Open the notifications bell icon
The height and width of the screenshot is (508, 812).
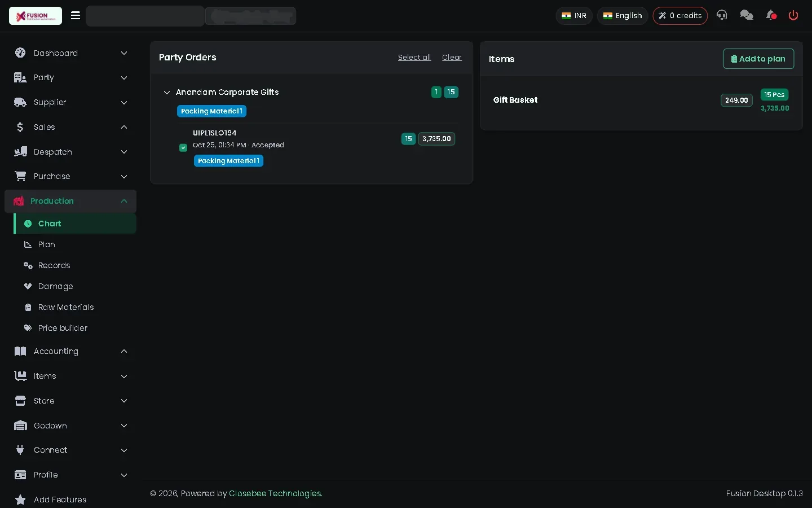[771, 15]
